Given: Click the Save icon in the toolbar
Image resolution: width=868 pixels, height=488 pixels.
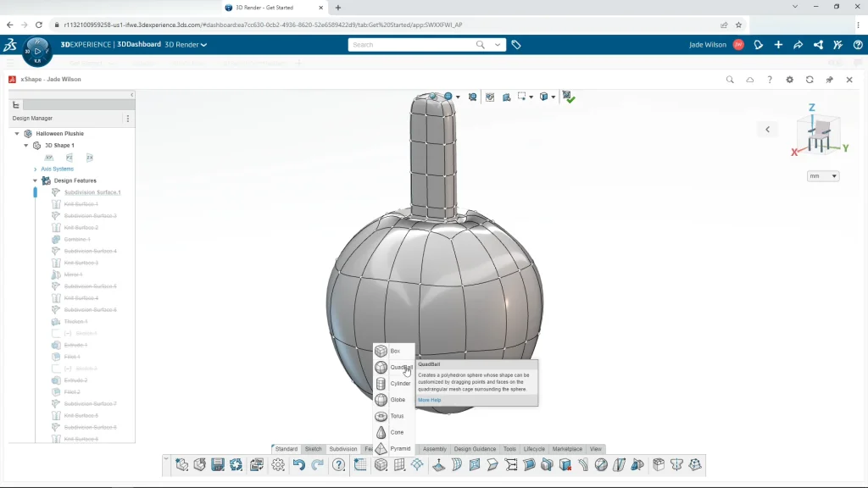Looking at the screenshot, I should coord(218,464).
